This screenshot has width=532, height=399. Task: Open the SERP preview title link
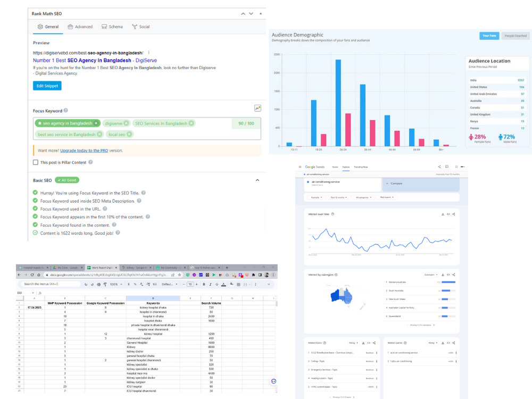95,61
